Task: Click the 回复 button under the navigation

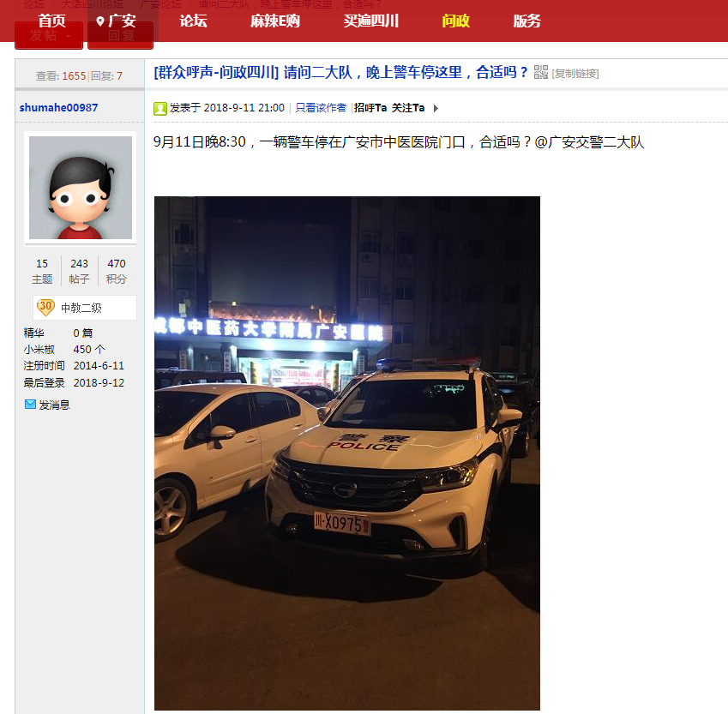Action: click(x=121, y=35)
